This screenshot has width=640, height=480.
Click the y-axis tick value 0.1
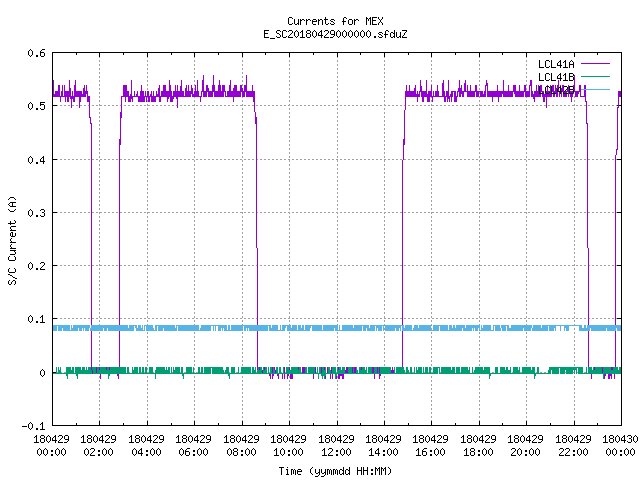[36, 319]
